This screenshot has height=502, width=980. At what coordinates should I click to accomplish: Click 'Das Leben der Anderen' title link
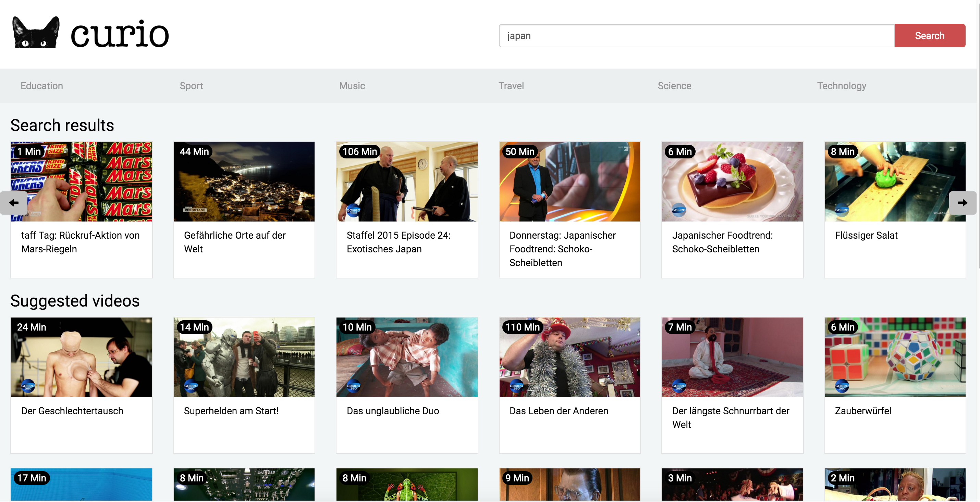559,411
